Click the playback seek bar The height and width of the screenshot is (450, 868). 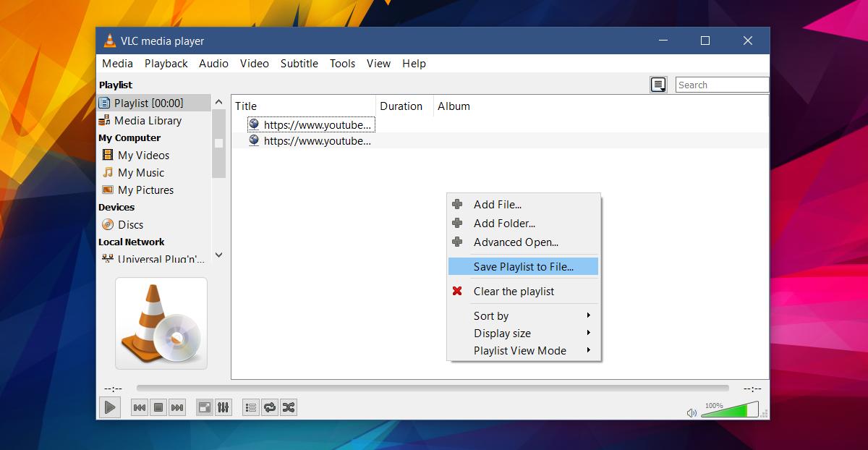pos(433,389)
